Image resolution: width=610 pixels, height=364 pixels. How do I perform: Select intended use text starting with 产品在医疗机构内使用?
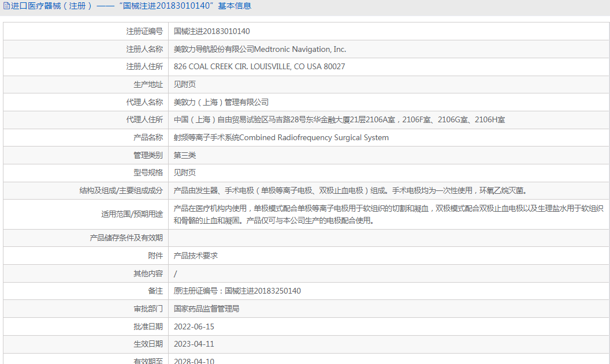pos(388,215)
